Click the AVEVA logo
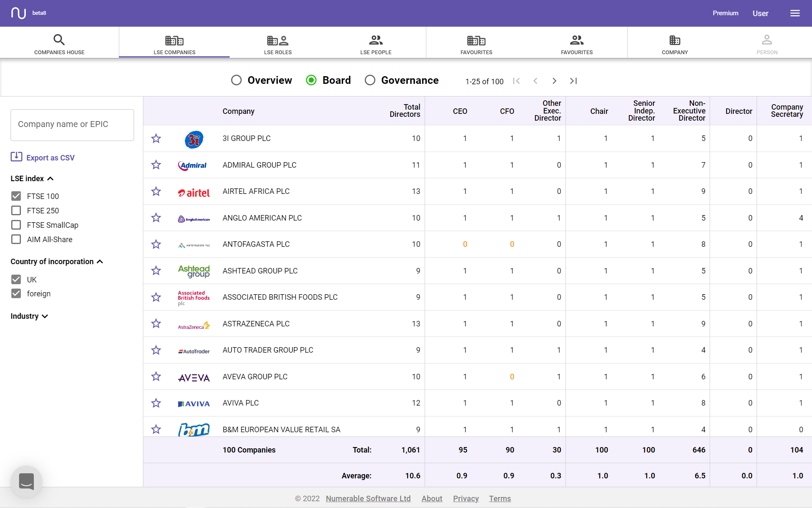Viewport: 812px width, 508px height. click(194, 378)
